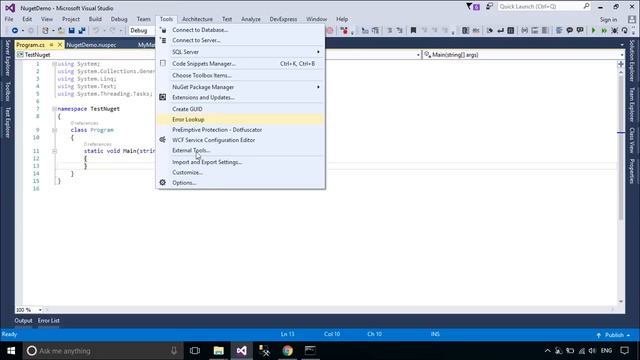
Task: Select Import and Export Settings... item
Action: 240,162
